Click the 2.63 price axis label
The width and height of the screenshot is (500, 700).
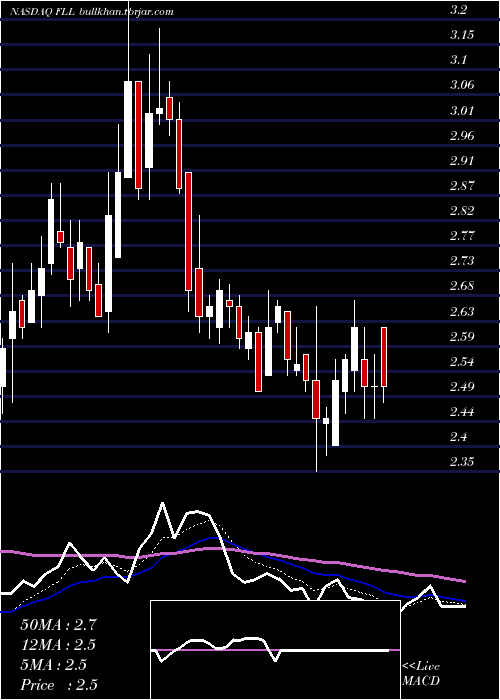(x=462, y=311)
